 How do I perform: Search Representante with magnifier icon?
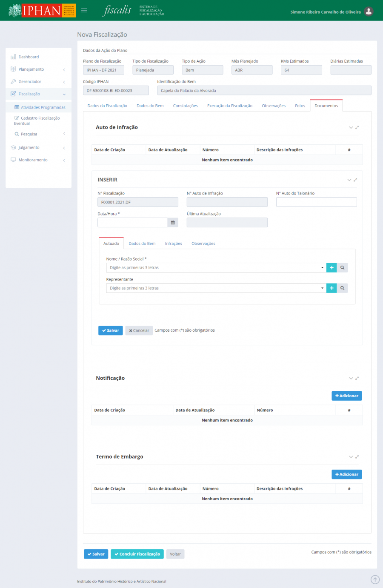(342, 288)
